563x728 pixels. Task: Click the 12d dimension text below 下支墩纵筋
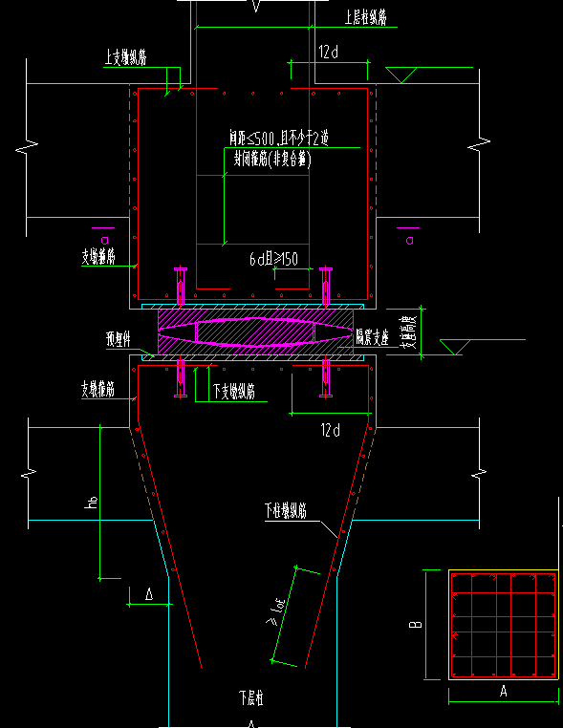(x=331, y=430)
